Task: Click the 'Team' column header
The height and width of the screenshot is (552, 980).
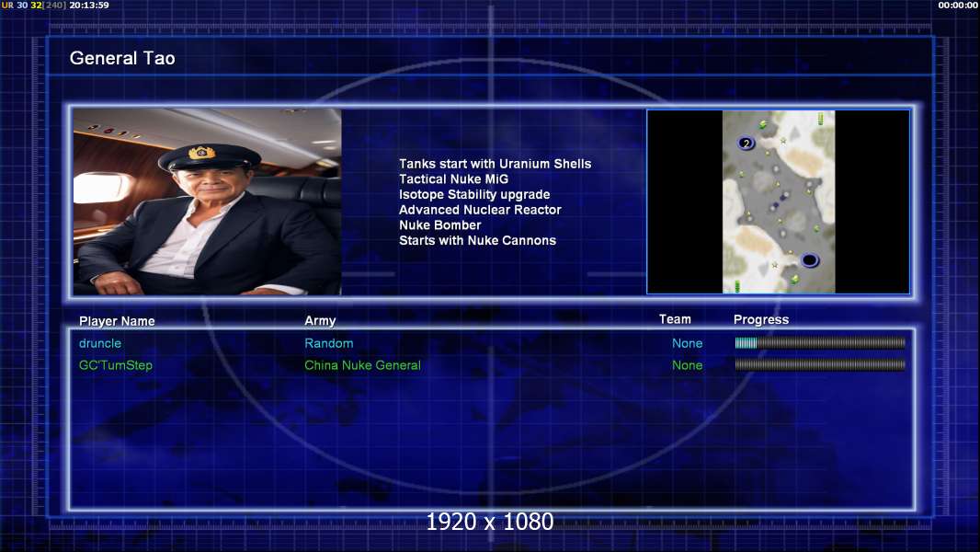Action: point(675,319)
